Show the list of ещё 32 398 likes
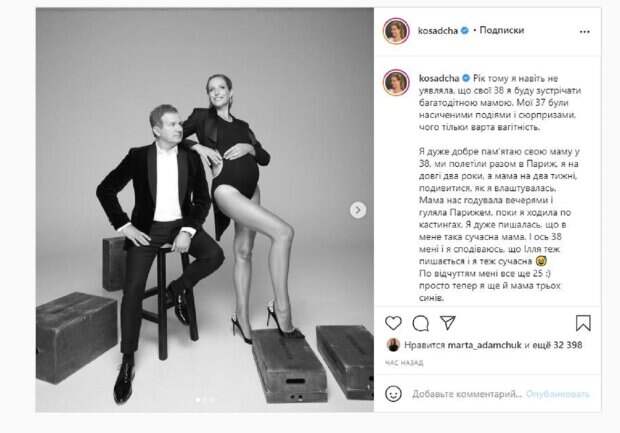Viewport: 620px width, 433px height. coord(557,345)
